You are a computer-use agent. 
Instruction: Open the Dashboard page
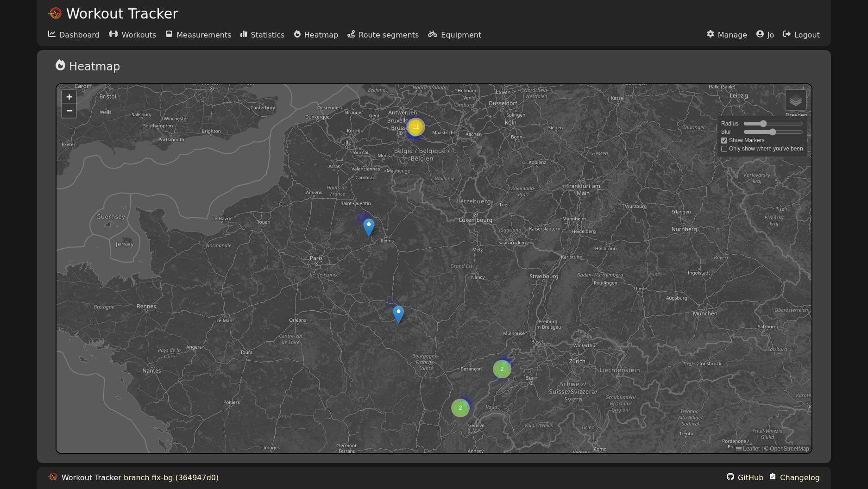74,35
